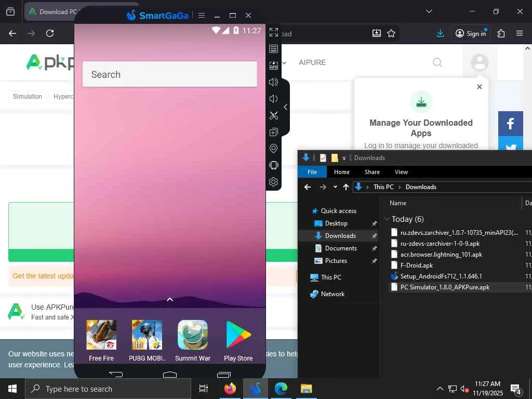
Task: Open Explorer quick access toolbar dropdown
Action: [344, 158]
